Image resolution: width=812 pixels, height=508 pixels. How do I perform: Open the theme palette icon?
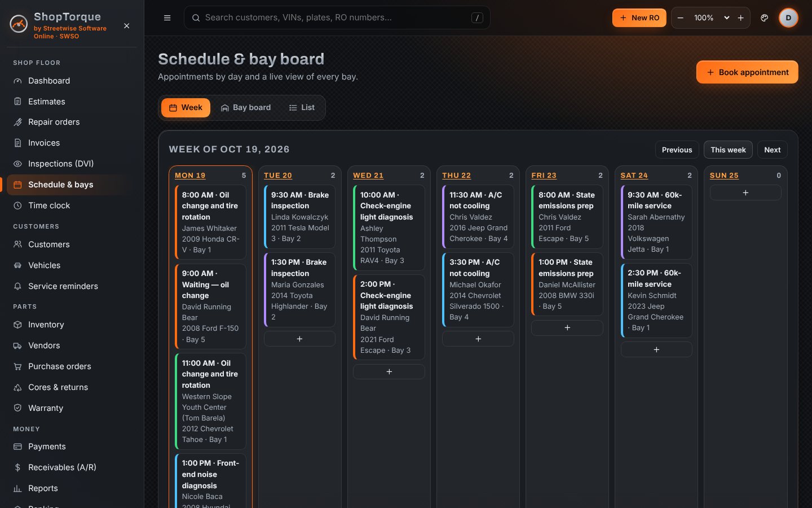coord(765,18)
